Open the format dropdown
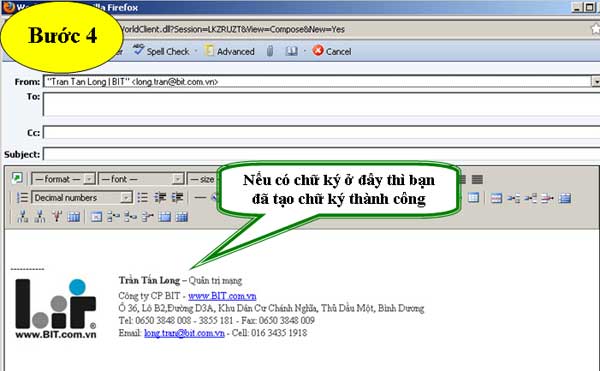 click(63, 179)
